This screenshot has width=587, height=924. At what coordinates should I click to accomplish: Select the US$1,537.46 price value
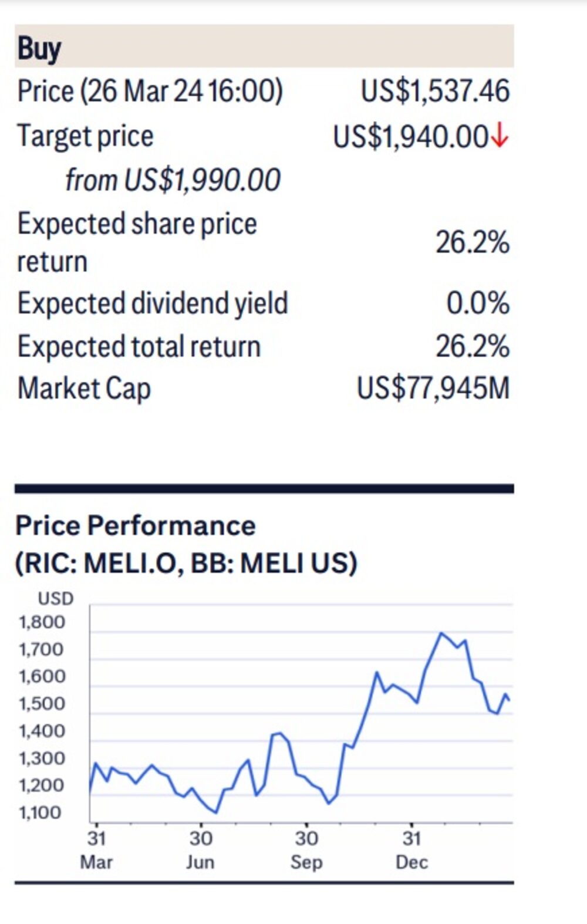pos(435,92)
